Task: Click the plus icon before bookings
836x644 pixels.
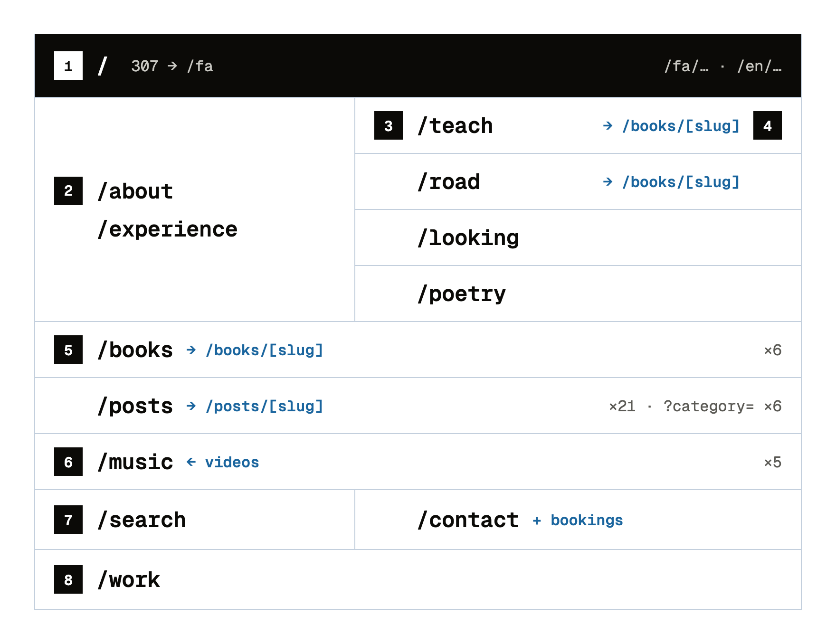Action: [537, 521]
